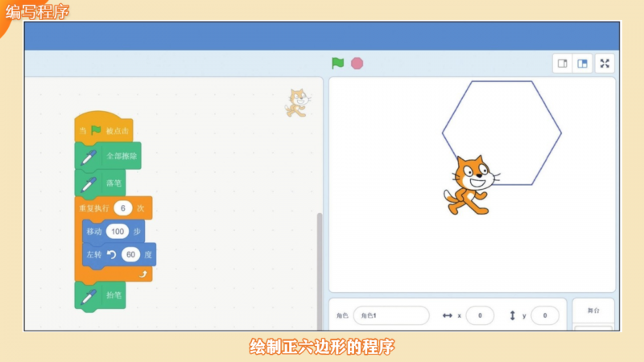Image resolution: width=644 pixels, height=362 pixels.
Task: Click the faded cat sprite watermark in workspace
Action: coord(297,103)
